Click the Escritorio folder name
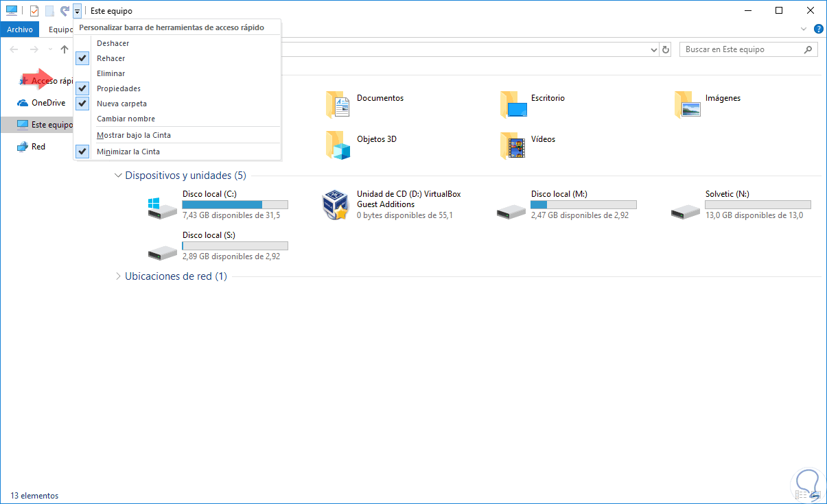 548,98
